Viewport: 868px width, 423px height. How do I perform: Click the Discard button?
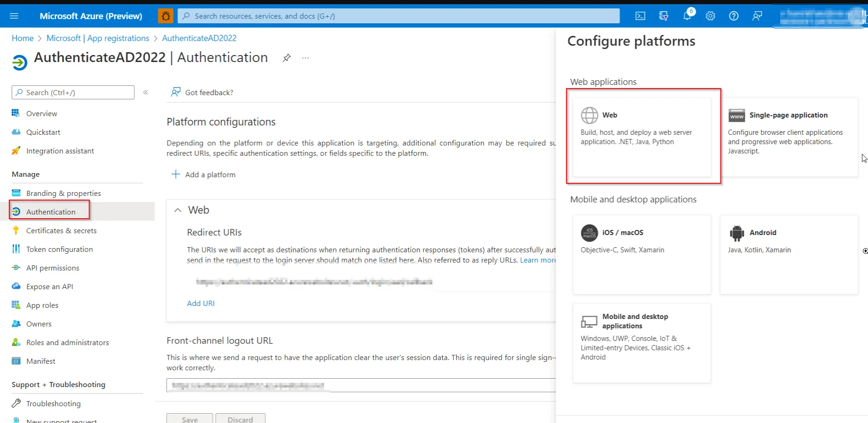coord(240,419)
